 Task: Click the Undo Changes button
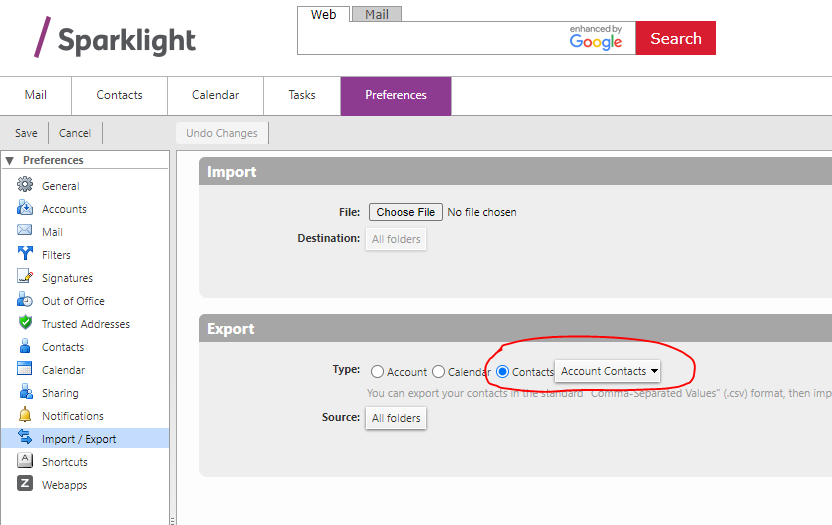(222, 133)
